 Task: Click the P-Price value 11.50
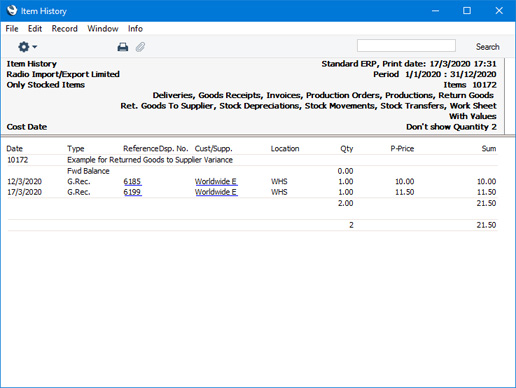pyautogui.click(x=404, y=192)
